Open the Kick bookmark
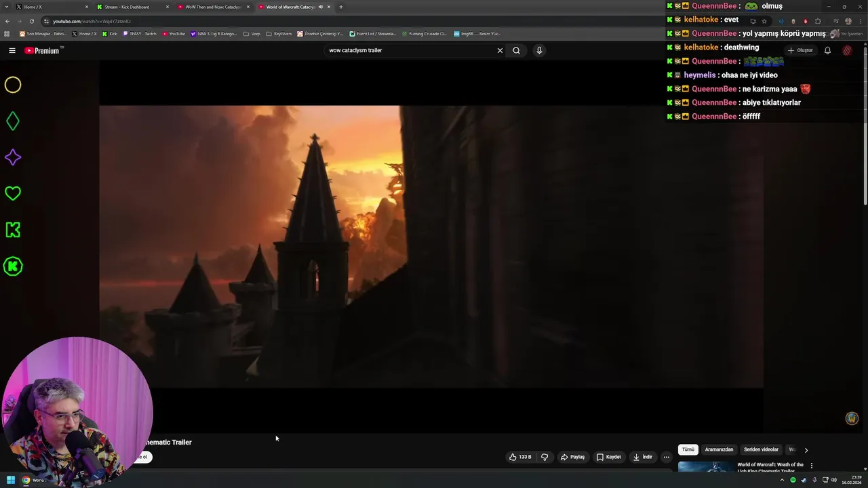 (110, 33)
